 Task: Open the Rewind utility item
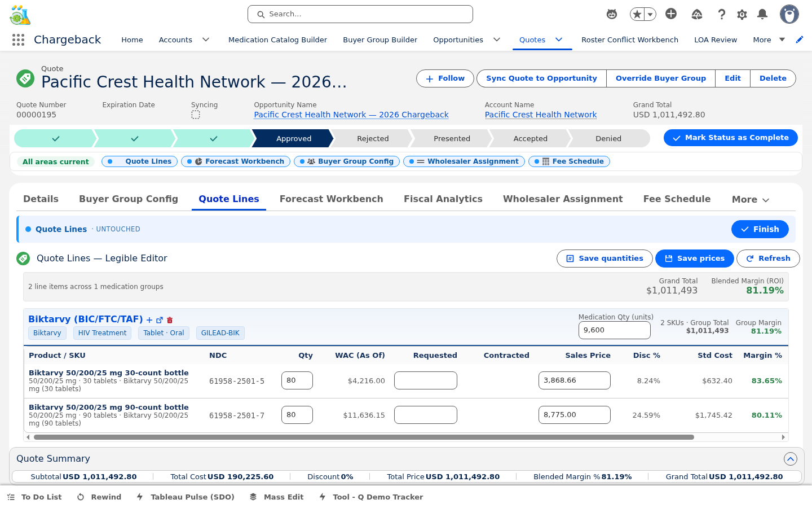click(99, 497)
